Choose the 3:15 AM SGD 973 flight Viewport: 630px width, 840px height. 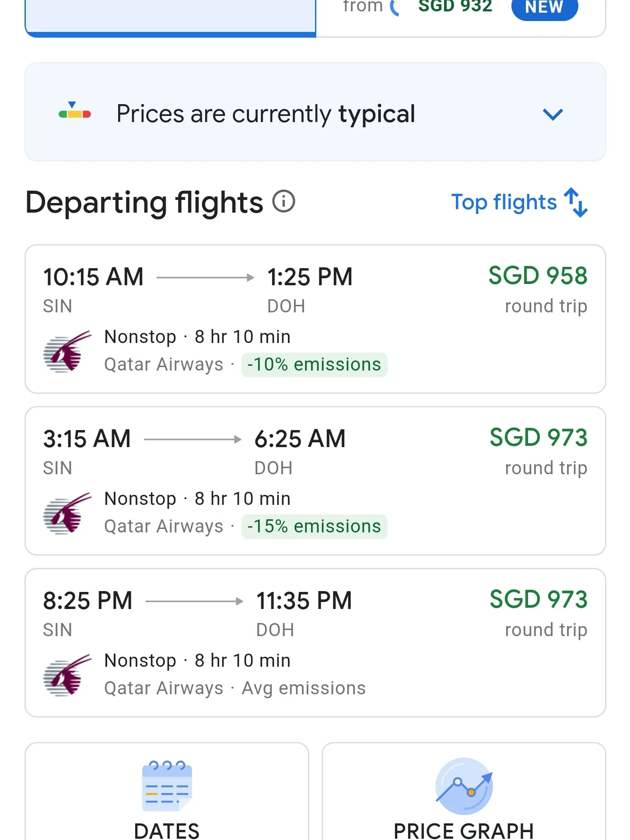[315, 481]
